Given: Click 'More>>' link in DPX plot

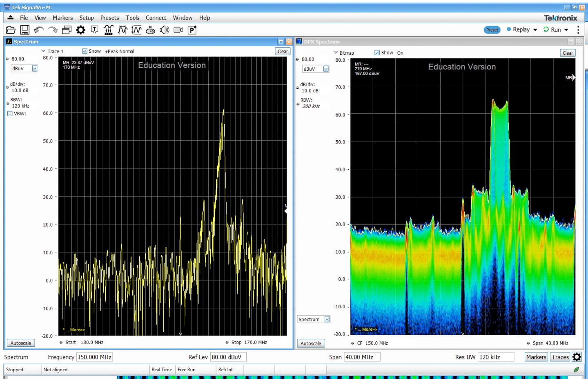Looking at the screenshot, I should (370, 329).
